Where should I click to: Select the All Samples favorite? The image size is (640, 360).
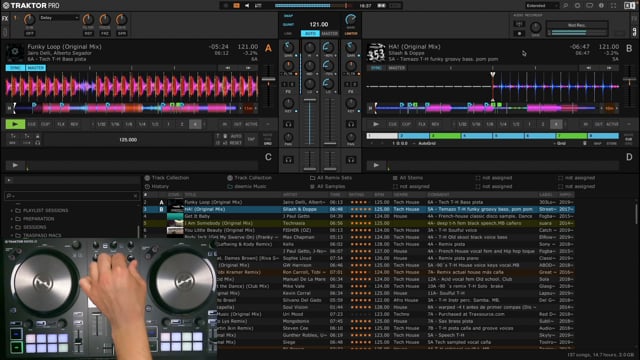(x=331, y=187)
